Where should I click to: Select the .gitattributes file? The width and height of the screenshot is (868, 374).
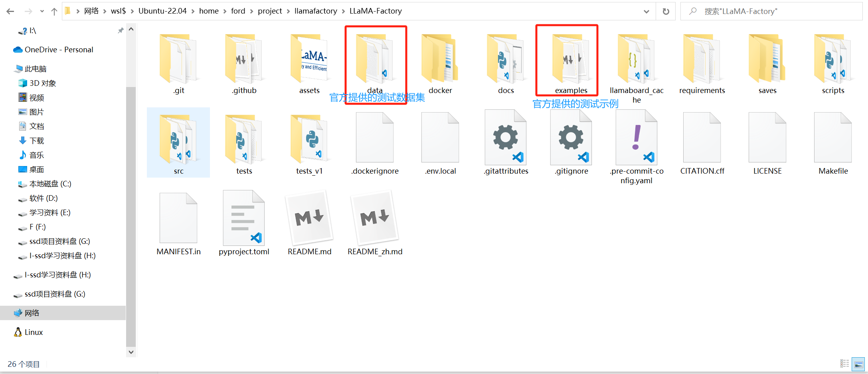(x=506, y=143)
